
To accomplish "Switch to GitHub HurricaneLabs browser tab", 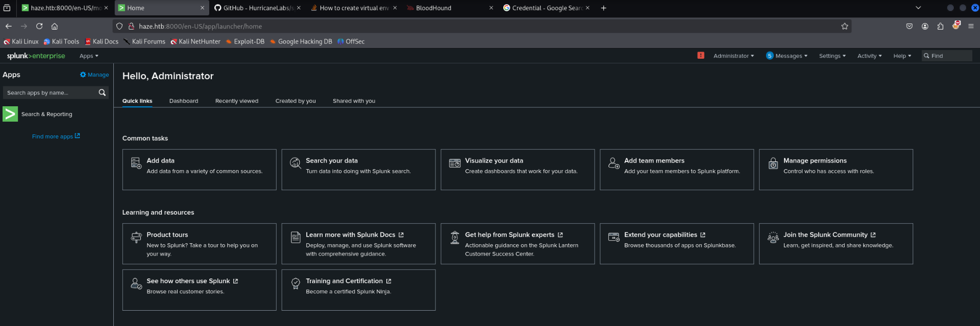I will click(x=257, y=8).
